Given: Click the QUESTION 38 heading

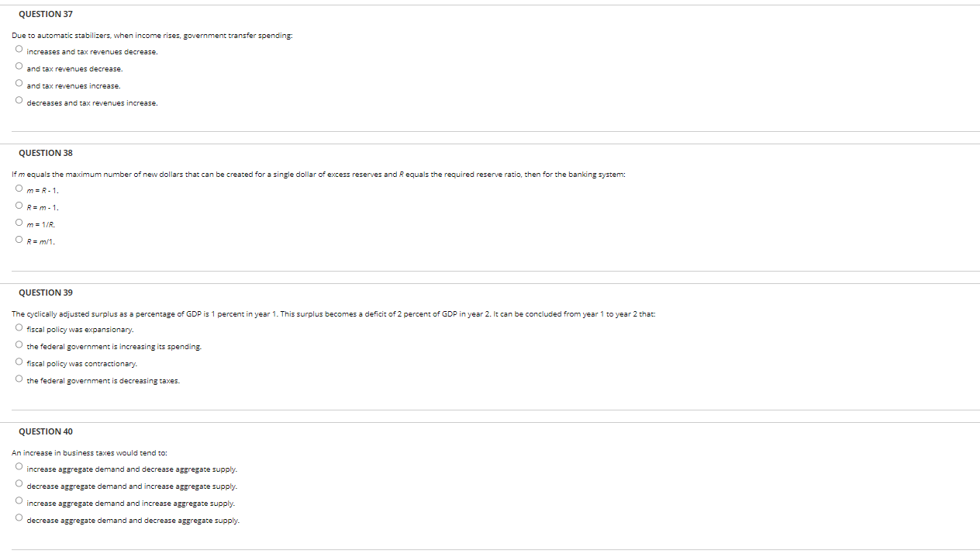Looking at the screenshot, I should click(x=46, y=153).
